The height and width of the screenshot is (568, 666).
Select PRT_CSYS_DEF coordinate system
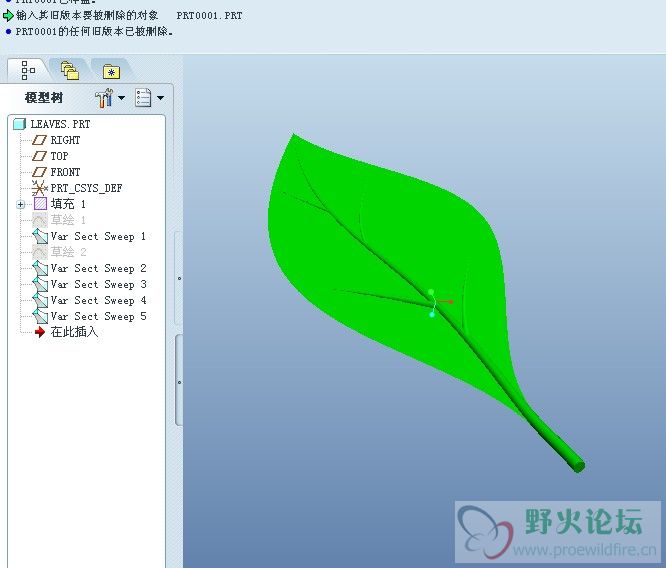86,188
